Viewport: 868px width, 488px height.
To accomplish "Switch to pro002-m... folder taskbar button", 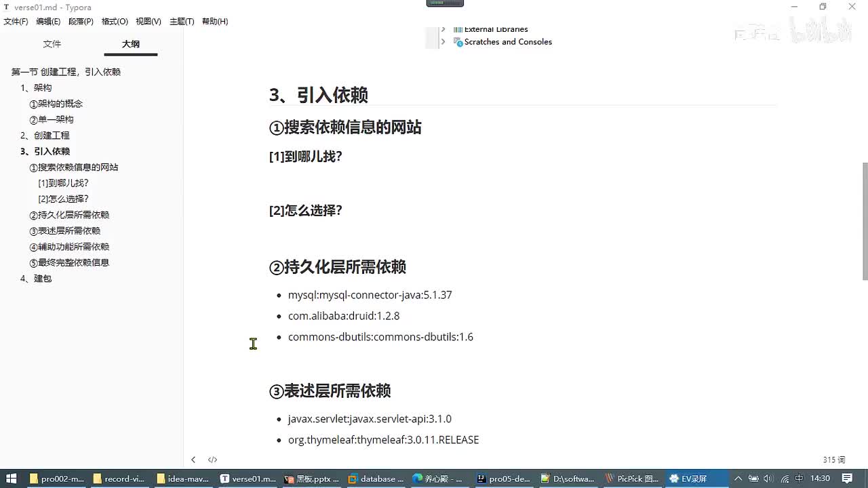I will 56,479.
